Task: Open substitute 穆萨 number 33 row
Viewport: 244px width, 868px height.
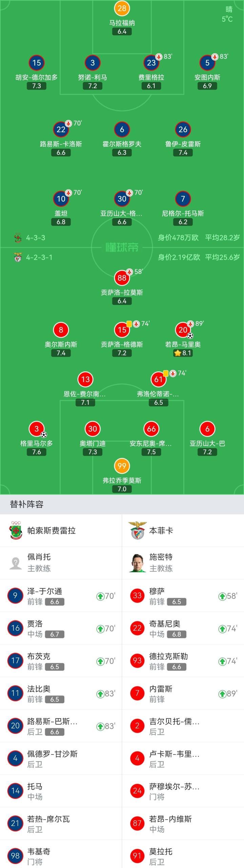Action: 183,596
